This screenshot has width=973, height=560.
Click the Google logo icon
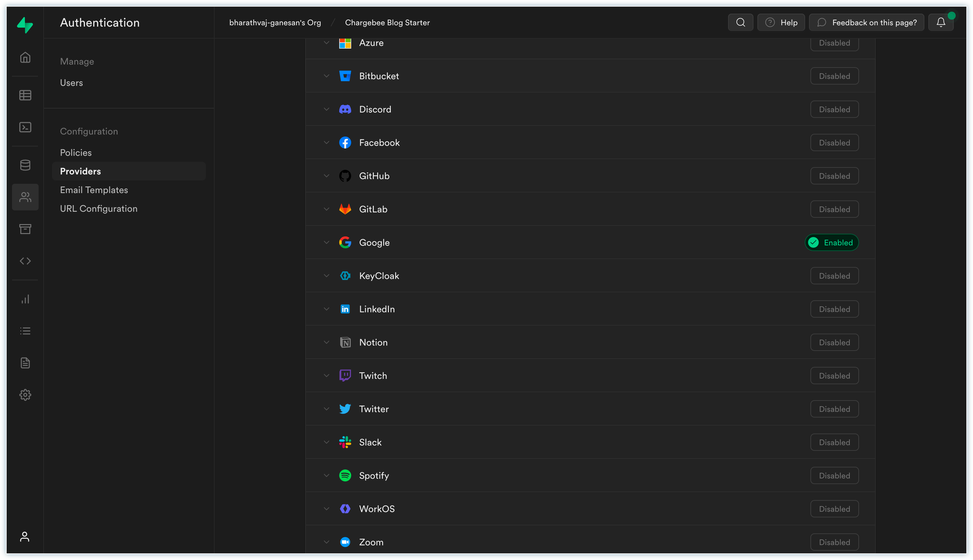345,242
